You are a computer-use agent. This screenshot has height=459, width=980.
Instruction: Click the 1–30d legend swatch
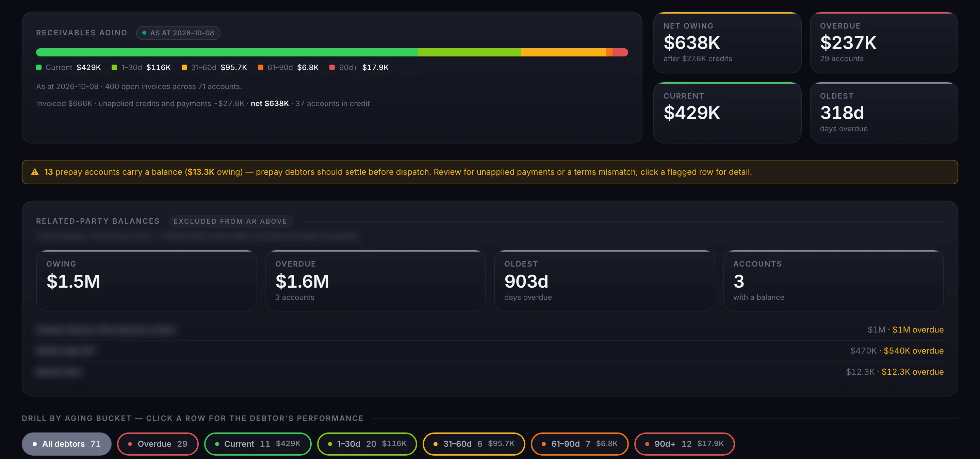click(x=114, y=67)
